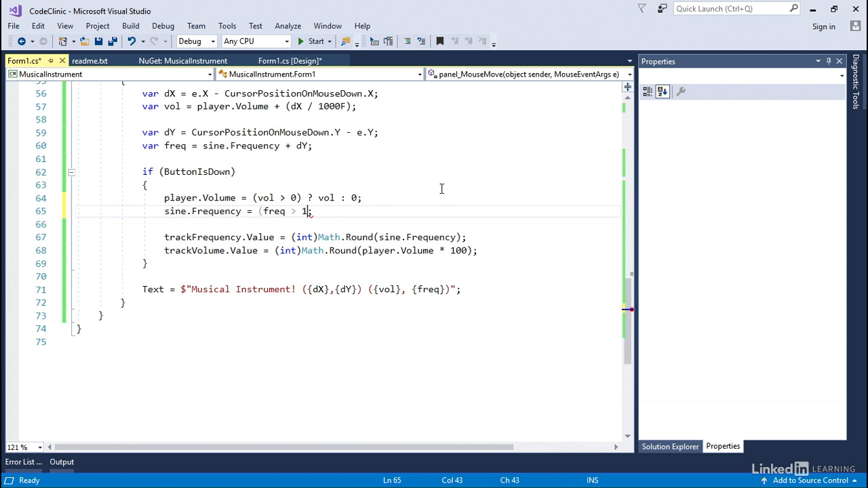The height and width of the screenshot is (488, 868).
Task: Sort properties with the Alphabetical icon
Action: pyautogui.click(x=663, y=91)
